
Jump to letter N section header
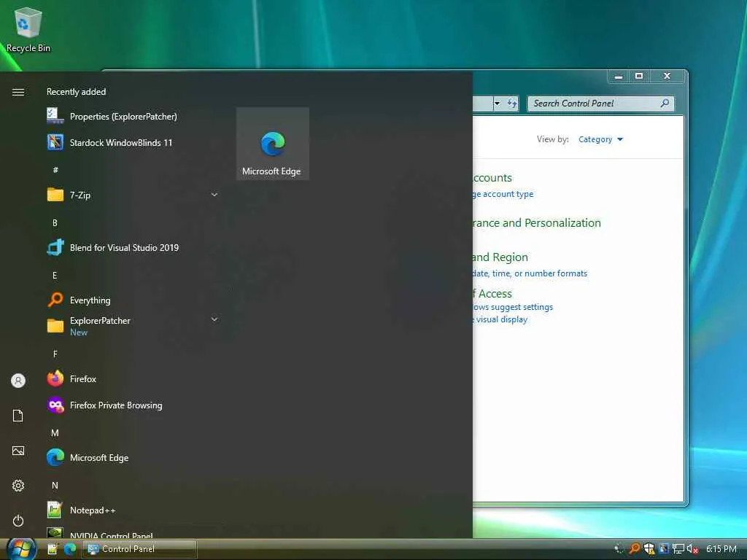point(55,485)
